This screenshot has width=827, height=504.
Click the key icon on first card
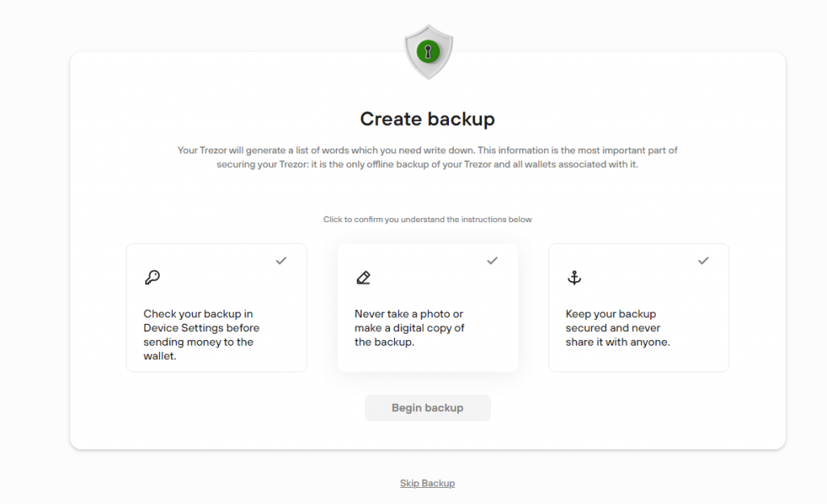[x=153, y=277]
